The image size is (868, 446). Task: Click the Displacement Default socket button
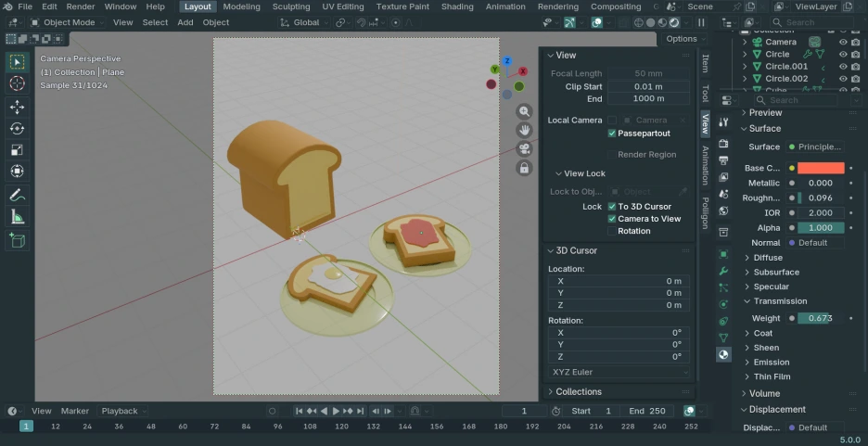click(815, 427)
